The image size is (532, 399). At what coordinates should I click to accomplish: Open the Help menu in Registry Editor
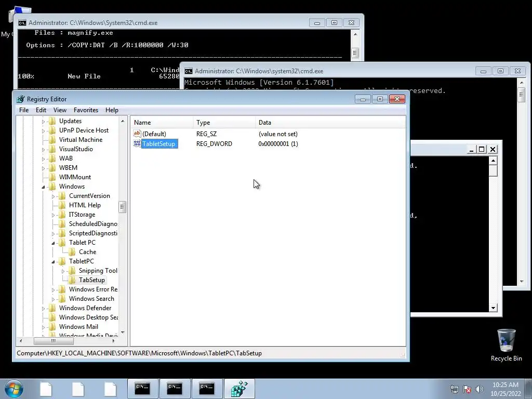(112, 110)
